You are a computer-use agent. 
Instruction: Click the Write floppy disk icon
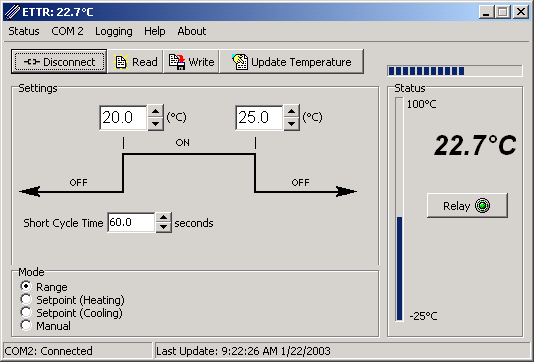pos(177,62)
